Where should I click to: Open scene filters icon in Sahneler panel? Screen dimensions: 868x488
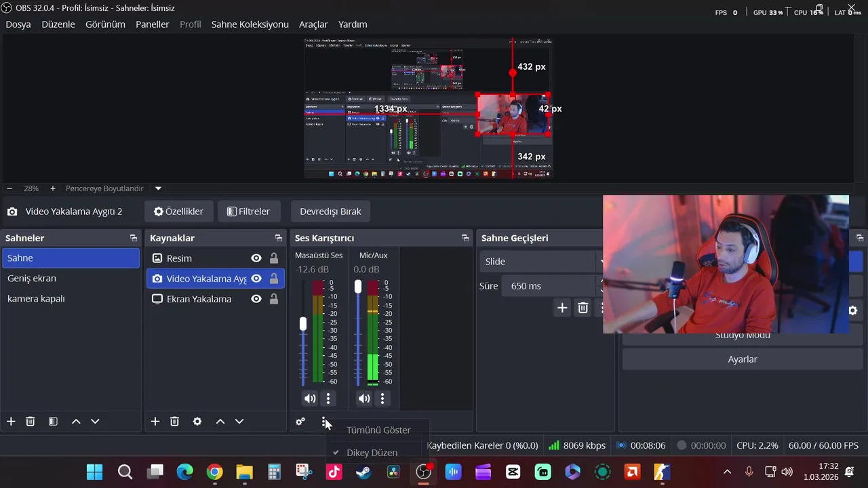click(x=53, y=422)
